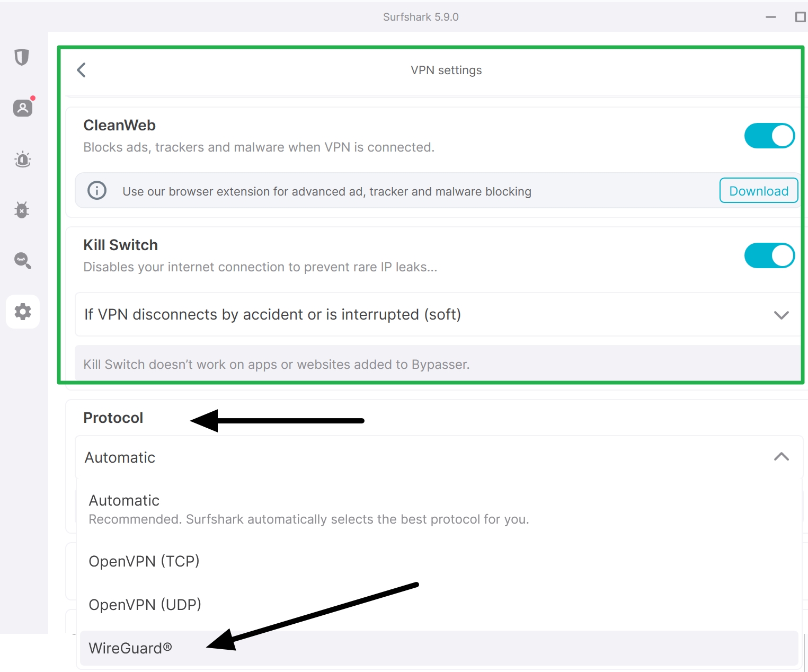Disable the Kill Switch toggle

(x=769, y=256)
